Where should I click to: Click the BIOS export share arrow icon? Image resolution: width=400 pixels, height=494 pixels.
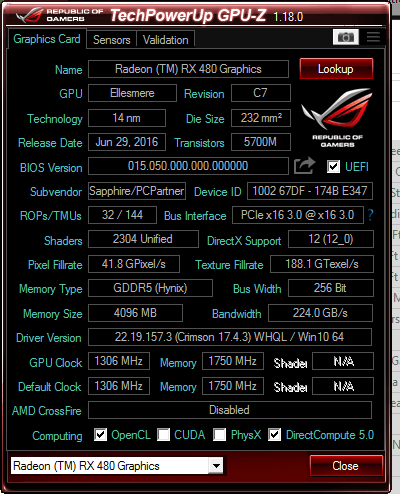[304, 166]
